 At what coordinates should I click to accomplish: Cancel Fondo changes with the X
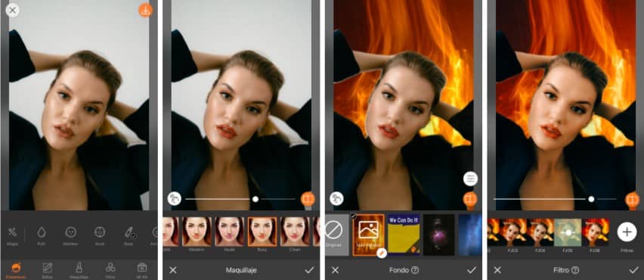click(x=335, y=270)
